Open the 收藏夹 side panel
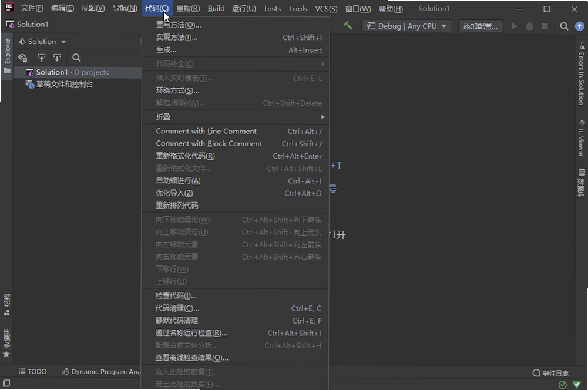The width and height of the screenshot is (588, 390). [x=6, y=343]
